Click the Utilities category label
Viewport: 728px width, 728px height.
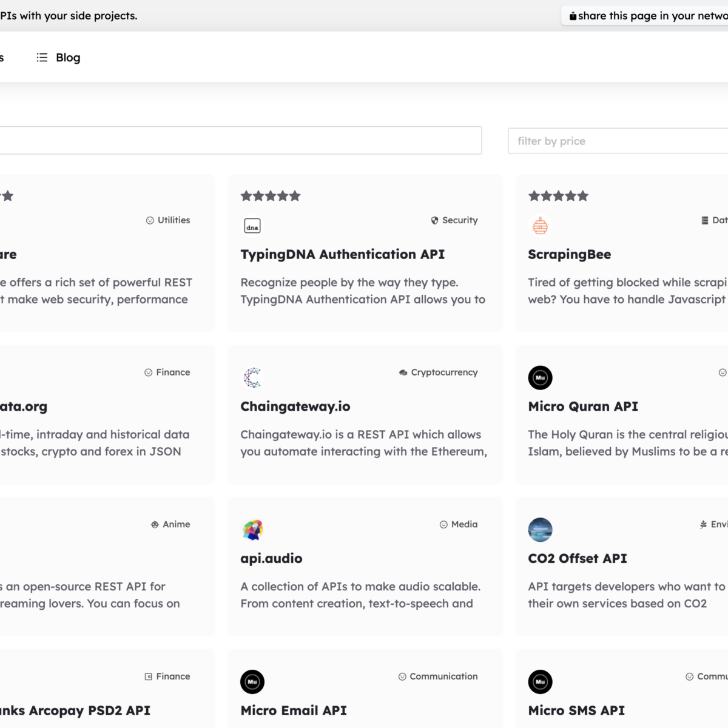[168, 220]
